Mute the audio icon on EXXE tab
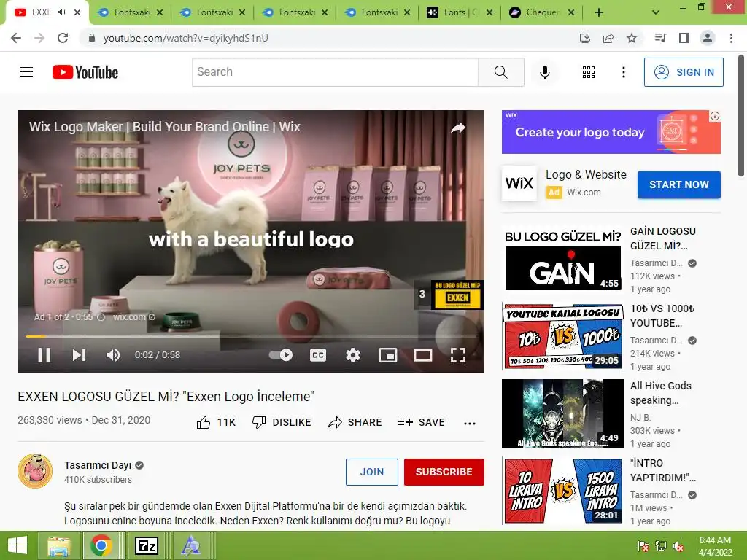747x560 pixels. [61, 12]
